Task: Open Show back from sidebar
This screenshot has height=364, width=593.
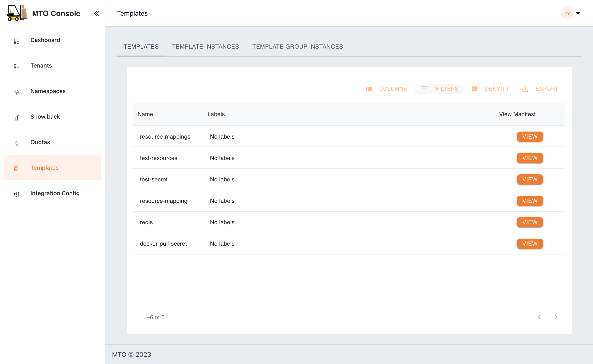Action: click(53, 117)
